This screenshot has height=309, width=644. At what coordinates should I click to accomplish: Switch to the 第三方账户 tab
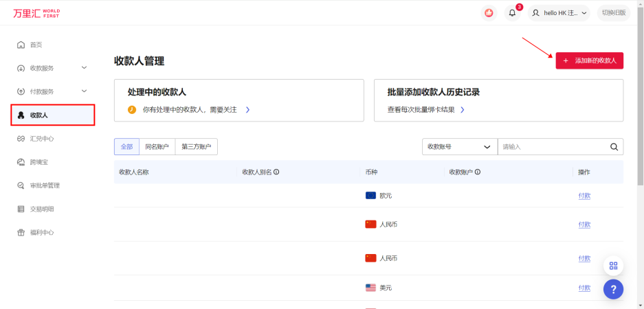click(196, 146)
